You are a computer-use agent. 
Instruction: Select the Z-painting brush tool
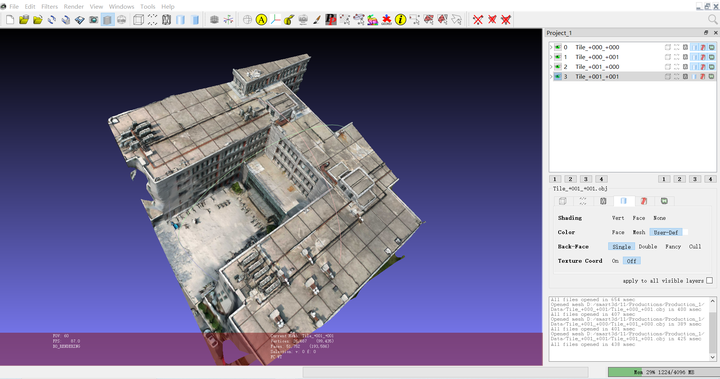[x=317, y=19]
